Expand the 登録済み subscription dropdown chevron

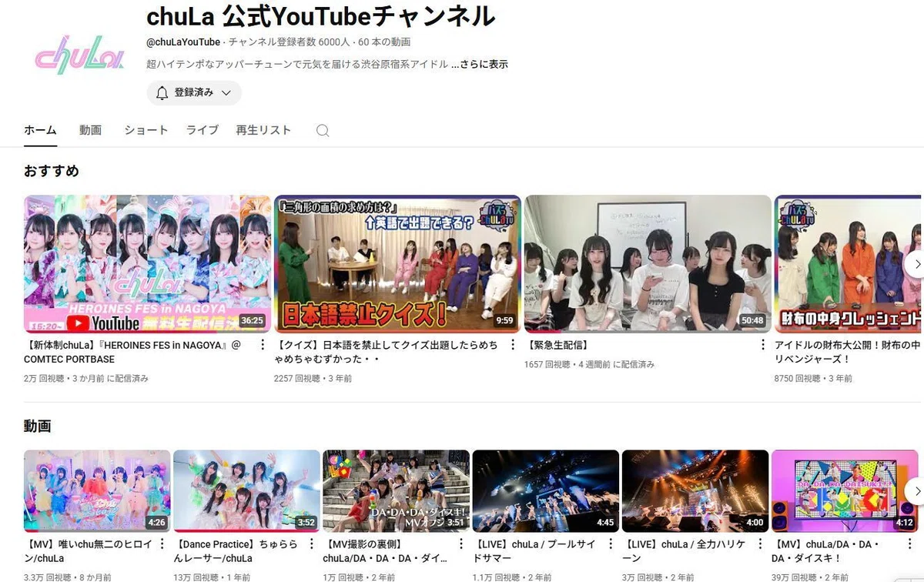point(226,93)
